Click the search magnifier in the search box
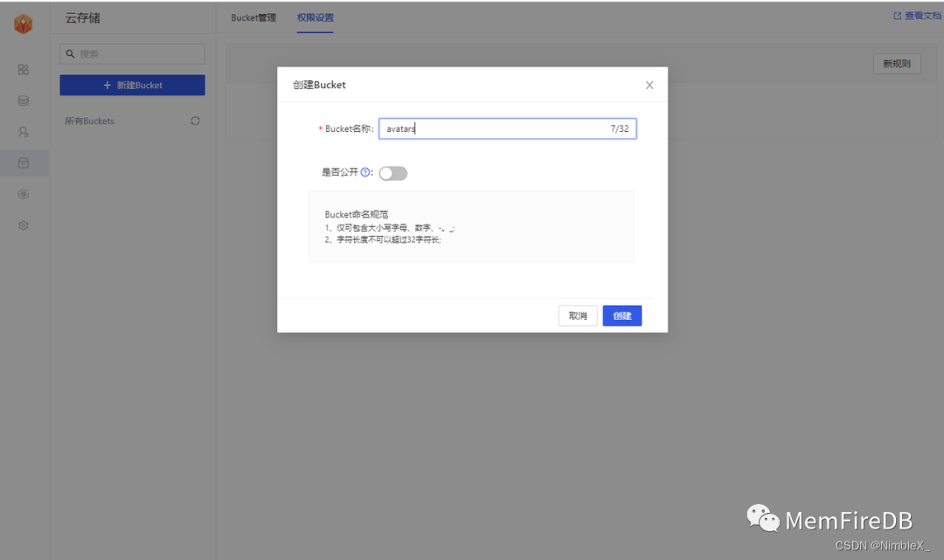Screen dimensions: 944x560 pos(70,53)
